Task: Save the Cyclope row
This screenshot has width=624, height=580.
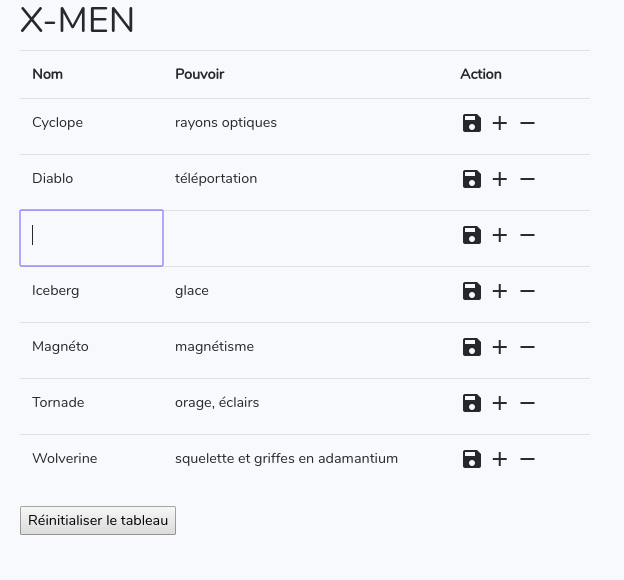Action: tap(471, 123)
